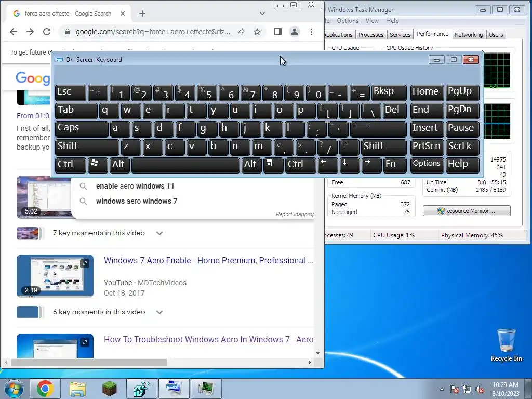This screenshot has height=399, width=532.
Task: Open Chrome from the taskbar
Action: (x=45, y=389)
